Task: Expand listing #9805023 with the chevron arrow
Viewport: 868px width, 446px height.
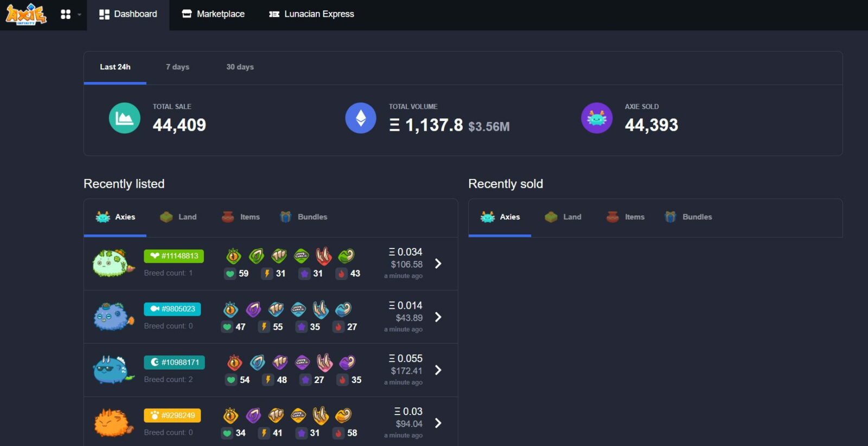Action: point(438,317)
